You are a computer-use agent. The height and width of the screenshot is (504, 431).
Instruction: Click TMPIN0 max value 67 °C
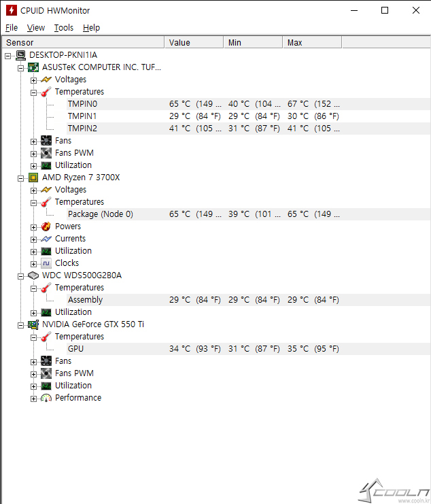click(313, 104)
